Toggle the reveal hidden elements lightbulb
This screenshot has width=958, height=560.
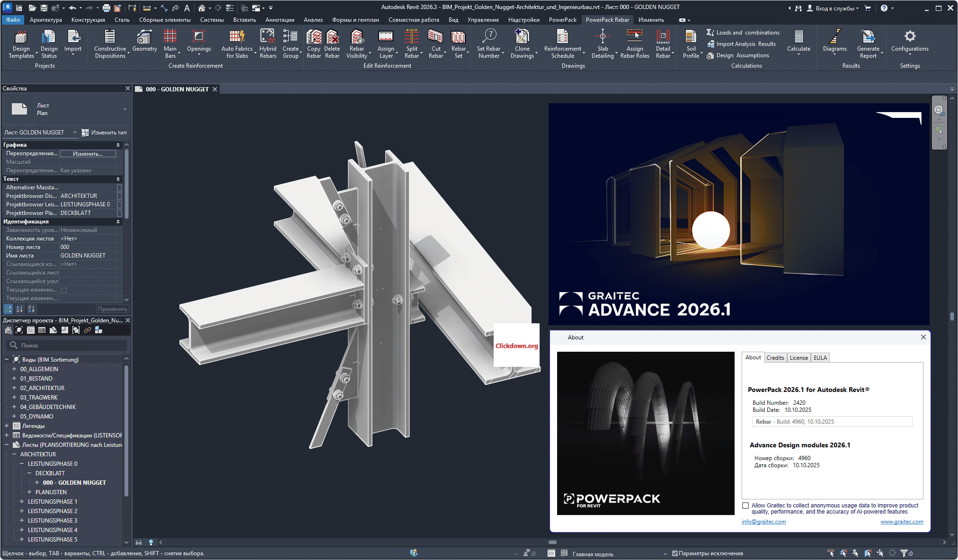[x=151, y=542]
